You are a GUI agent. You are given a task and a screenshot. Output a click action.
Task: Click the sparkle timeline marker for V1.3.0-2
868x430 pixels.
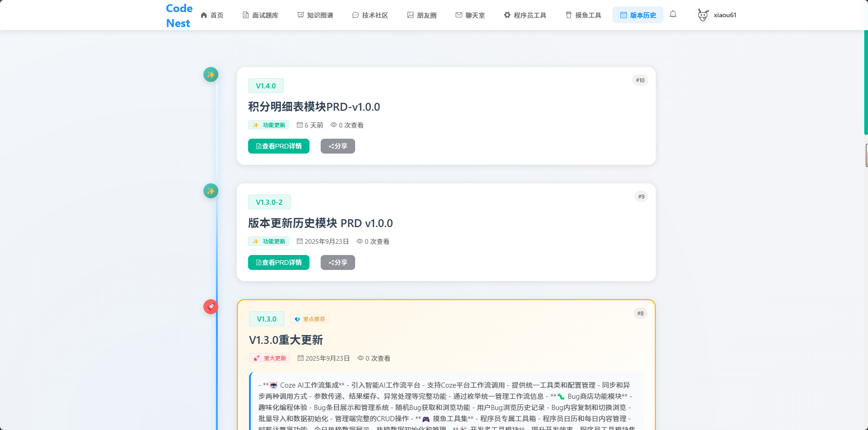coord(211,191)
